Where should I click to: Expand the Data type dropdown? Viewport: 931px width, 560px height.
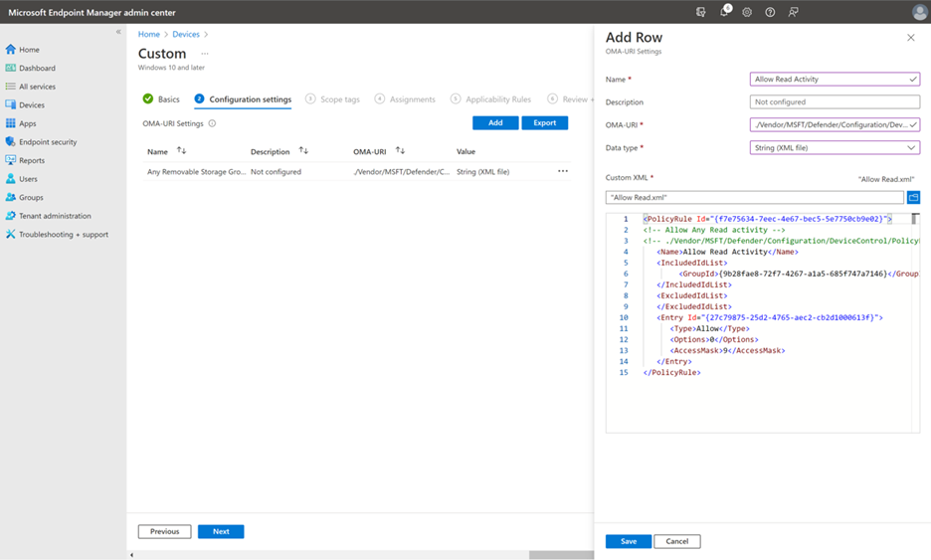click(x=834, y=147)
